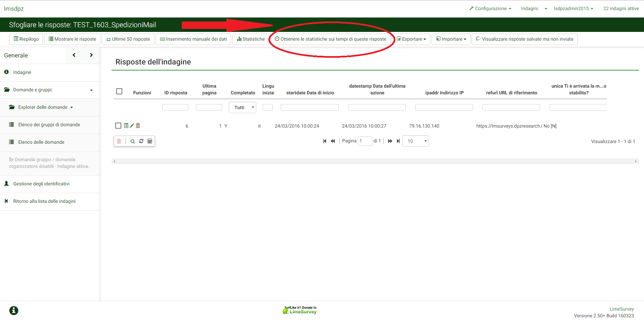
Task: Jump to the last page icon
Action: click(x=398, y=141)
